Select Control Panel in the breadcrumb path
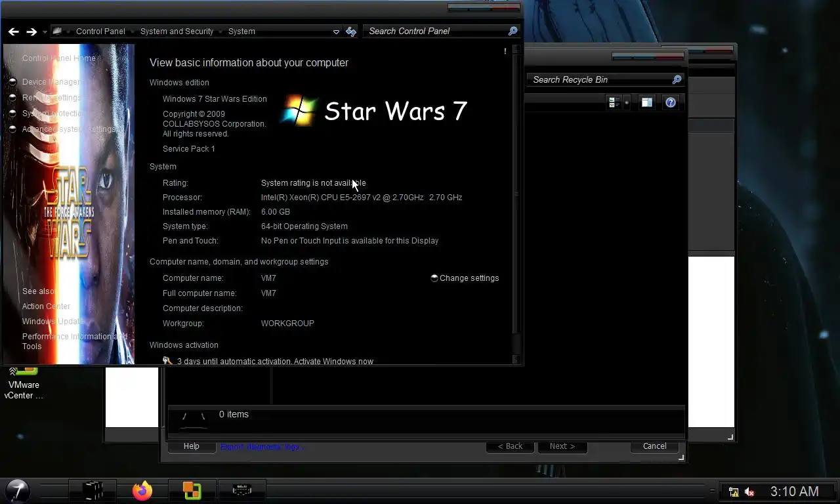The image size is (840, 504). [100, 31]
